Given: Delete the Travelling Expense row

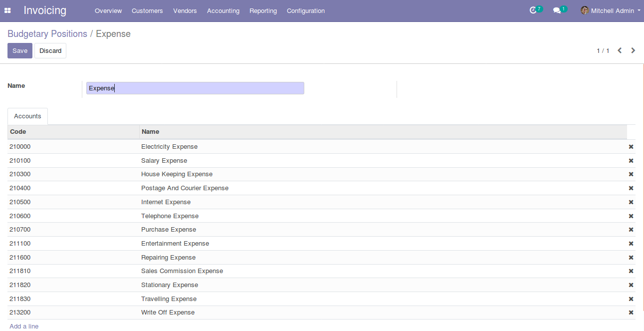Looking at the screenshot, I should [631, 299].
